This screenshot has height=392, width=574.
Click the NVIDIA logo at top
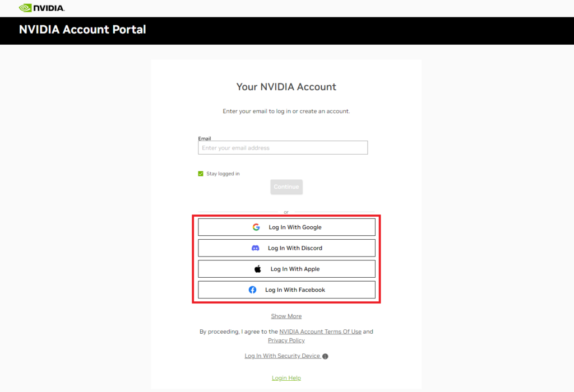tap(41, 8)
